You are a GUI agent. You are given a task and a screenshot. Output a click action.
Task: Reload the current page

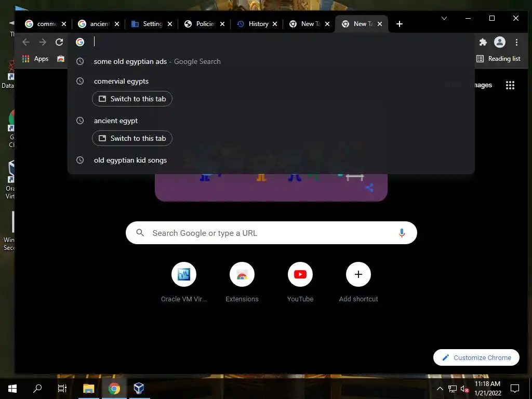pos(59,42)
